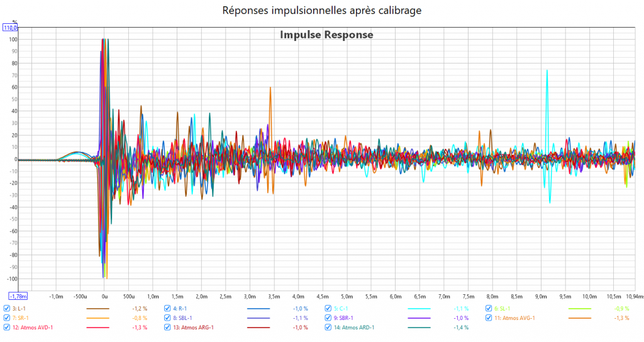Select the purple line swatch for SBR-1
The image size is (644, 342).
tap(419, 319)
